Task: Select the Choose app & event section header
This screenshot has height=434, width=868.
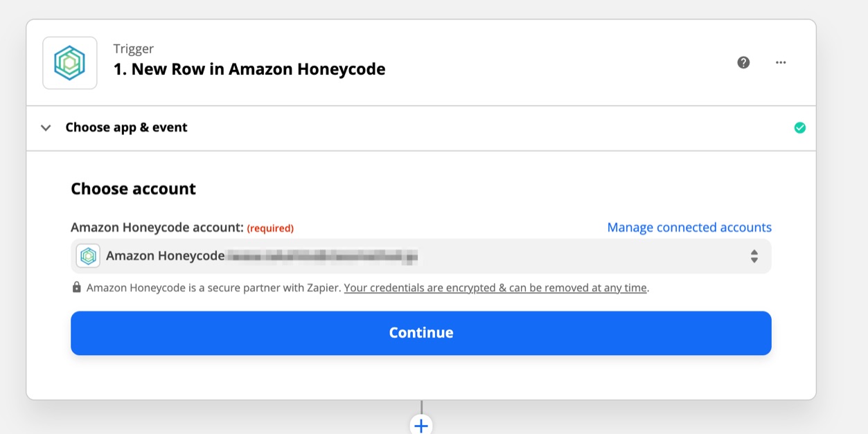Action: point(126,127)
